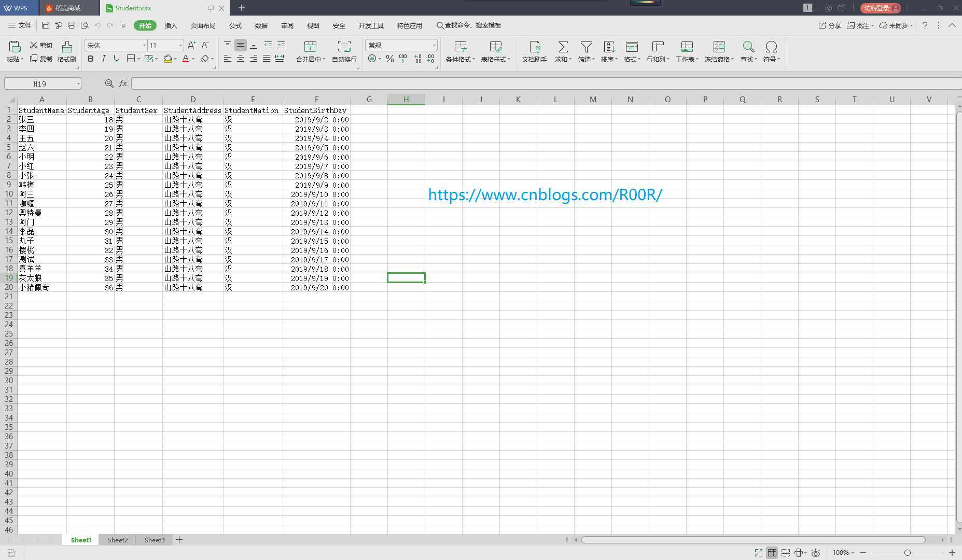Select column D header
Screen dimensions: 962x560
click(193, 100)
